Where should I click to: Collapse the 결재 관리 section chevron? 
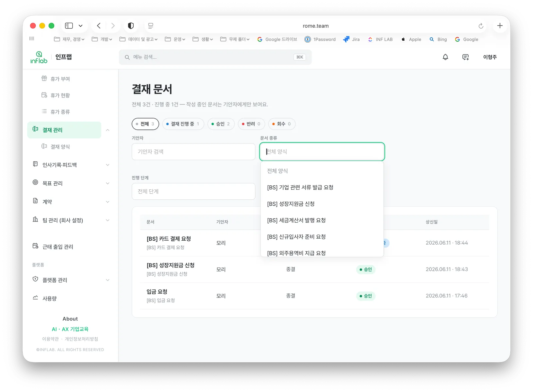pos(108,130)
